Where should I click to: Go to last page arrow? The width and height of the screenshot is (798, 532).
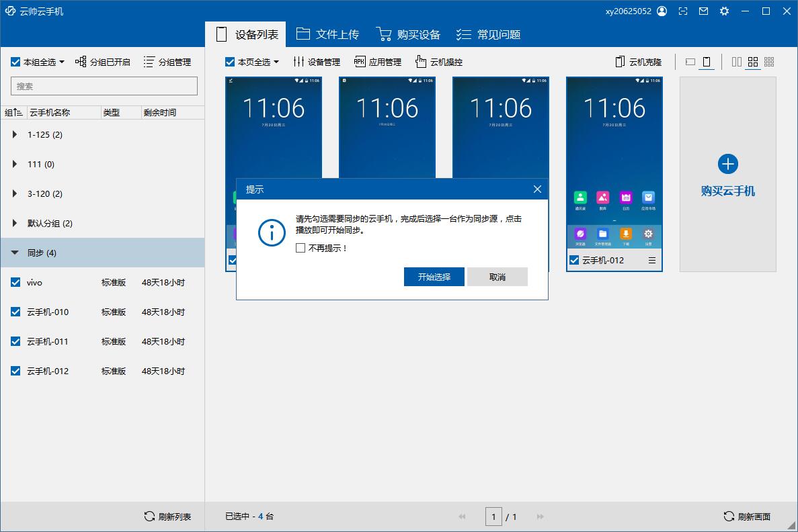pos(540,517)
